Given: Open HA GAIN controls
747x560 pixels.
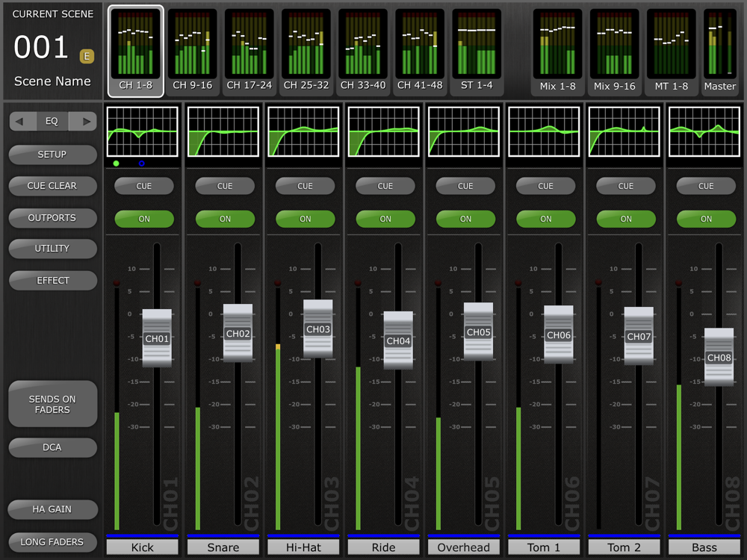Looking at the screenshot, I should [52, 509].
